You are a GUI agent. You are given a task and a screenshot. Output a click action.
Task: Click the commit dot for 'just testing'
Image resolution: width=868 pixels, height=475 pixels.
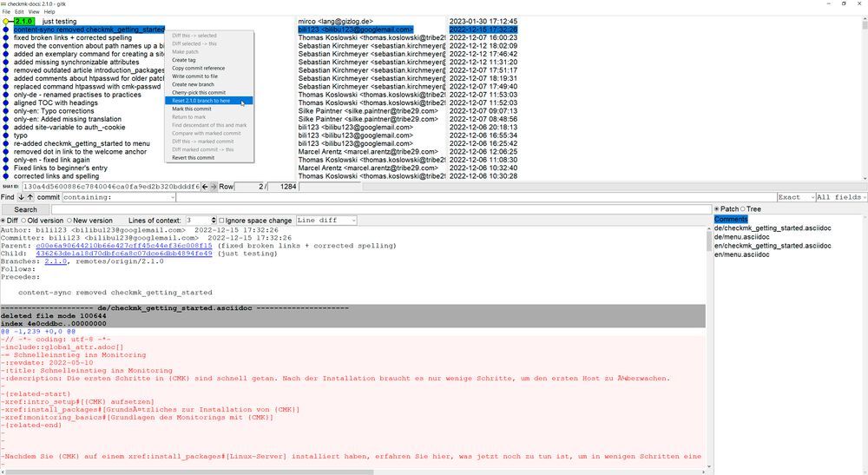click(x=5, y=22)
